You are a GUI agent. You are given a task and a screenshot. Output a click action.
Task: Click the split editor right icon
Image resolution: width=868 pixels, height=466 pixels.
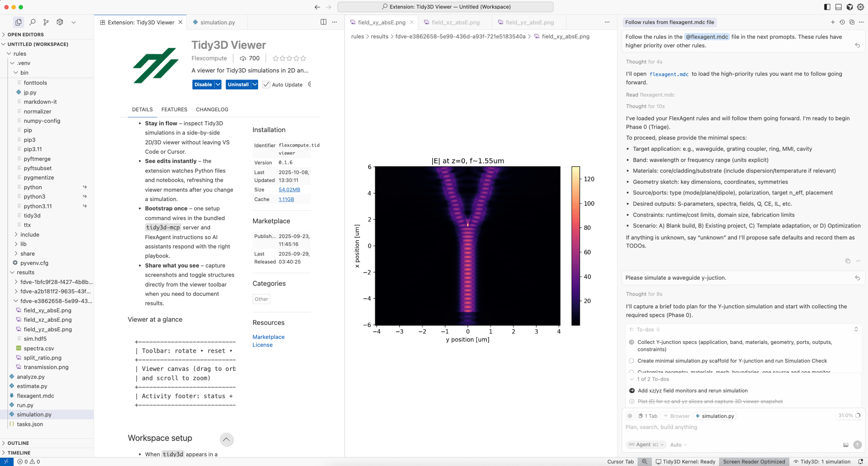click(x=323, y=22)
